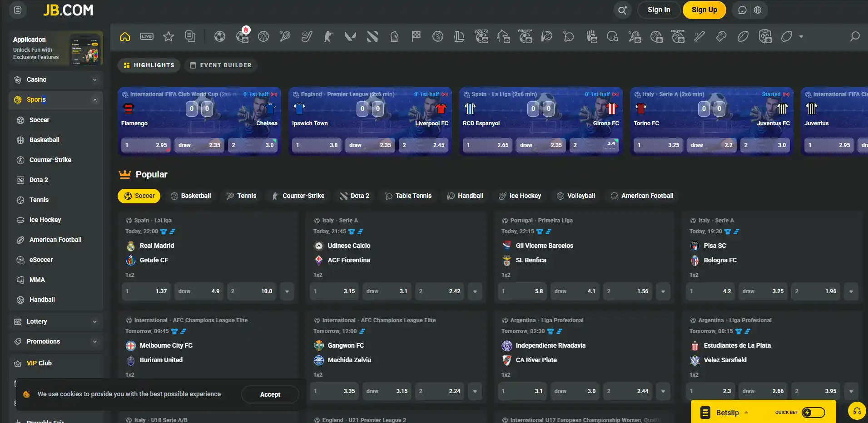Screen dimensions: 868x423
Task: Select the Counter-Strike soldier icon in the sports bar
Action: coord(329,36)
